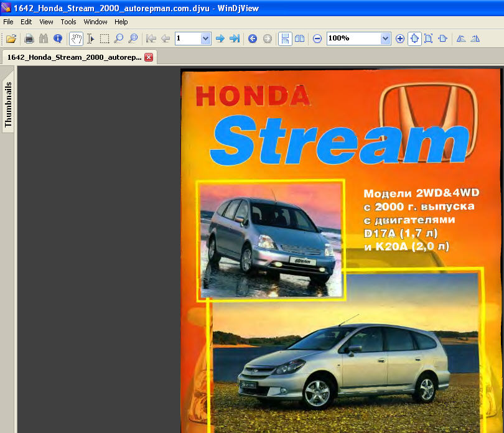
Task: Open the Edit menu
Action: [26, 22]
